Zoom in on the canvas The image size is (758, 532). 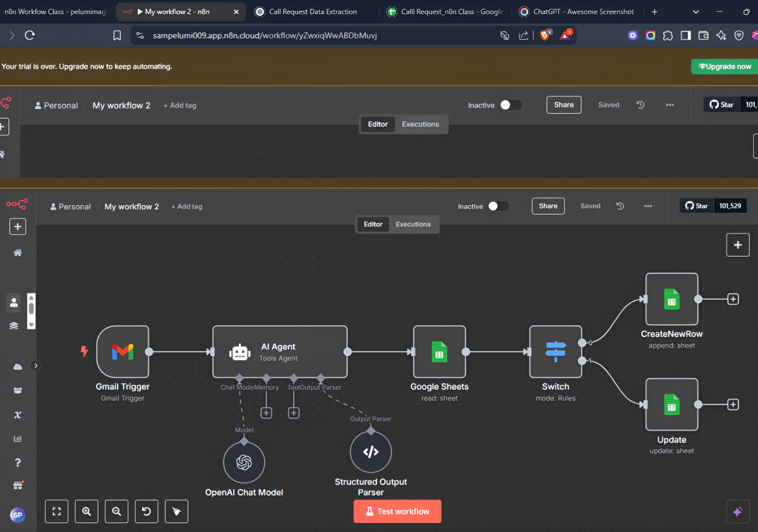pos(87,511)
